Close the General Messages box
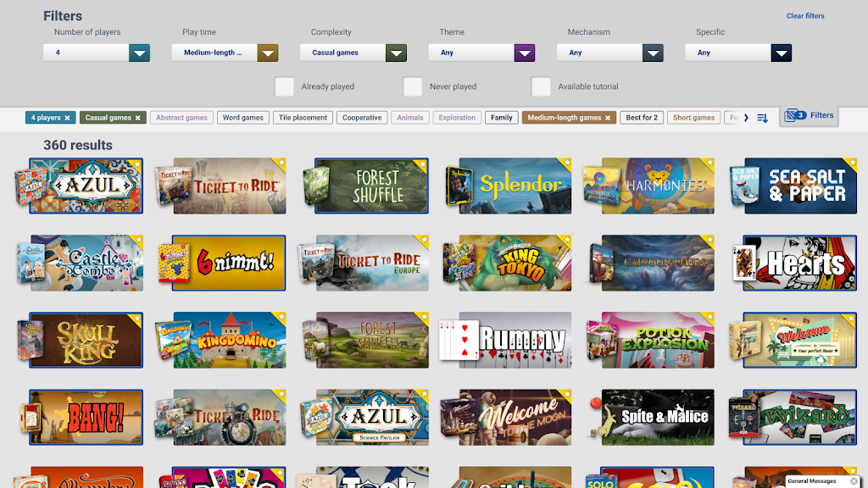868x488 pixels. pyautogui.click(x=854, y=481)
